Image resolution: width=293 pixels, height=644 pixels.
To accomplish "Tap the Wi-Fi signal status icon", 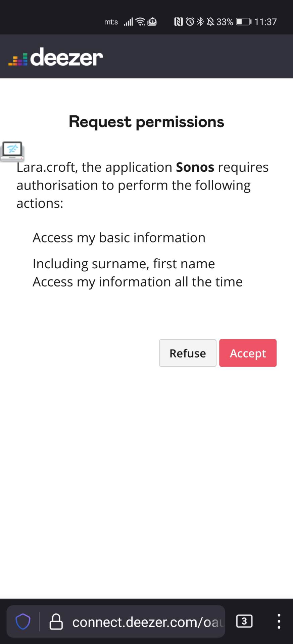I will point(140,22).
